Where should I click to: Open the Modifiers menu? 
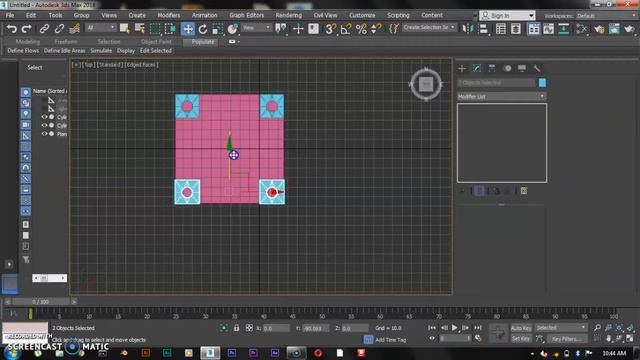coord(169,15)
